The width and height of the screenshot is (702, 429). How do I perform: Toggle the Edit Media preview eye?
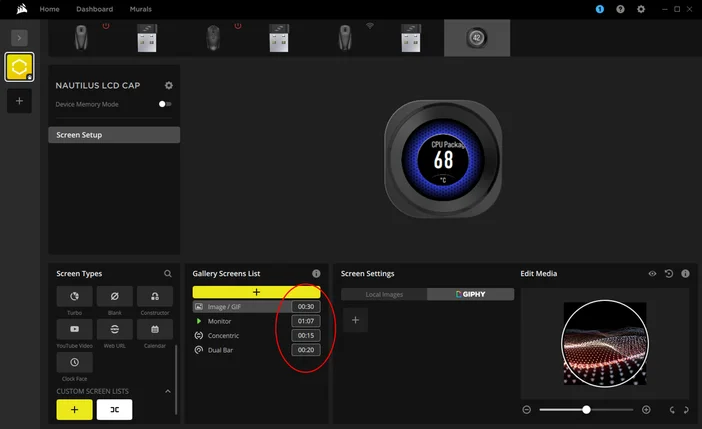click(x=652, y=273)
